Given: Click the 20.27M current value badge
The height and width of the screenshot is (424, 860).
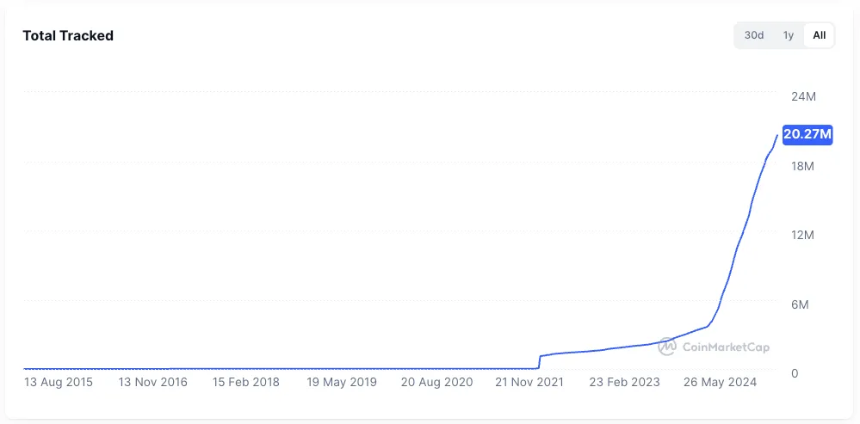Looking at the screenshot, I should pos(807,134).
